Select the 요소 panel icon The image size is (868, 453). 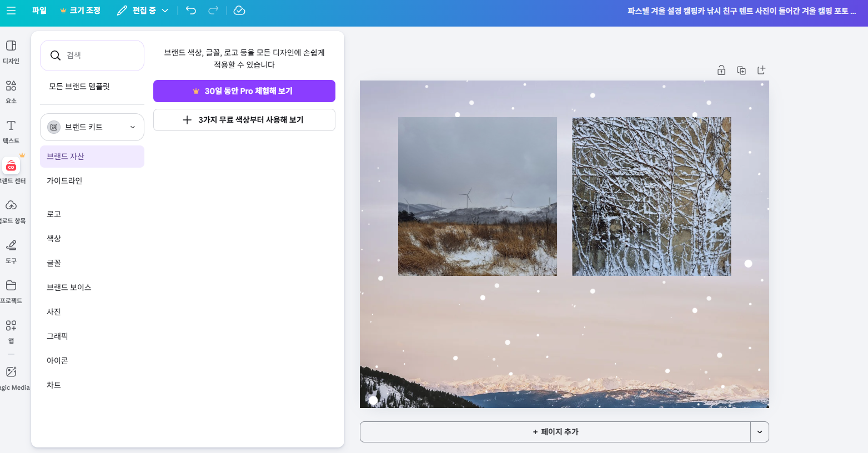point(11,92)
